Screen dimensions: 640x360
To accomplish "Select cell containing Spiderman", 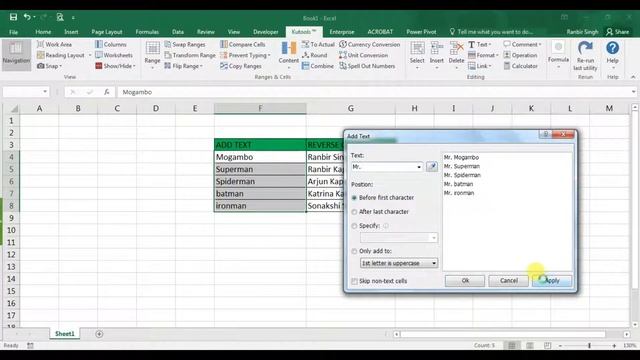I will [260, 181].
